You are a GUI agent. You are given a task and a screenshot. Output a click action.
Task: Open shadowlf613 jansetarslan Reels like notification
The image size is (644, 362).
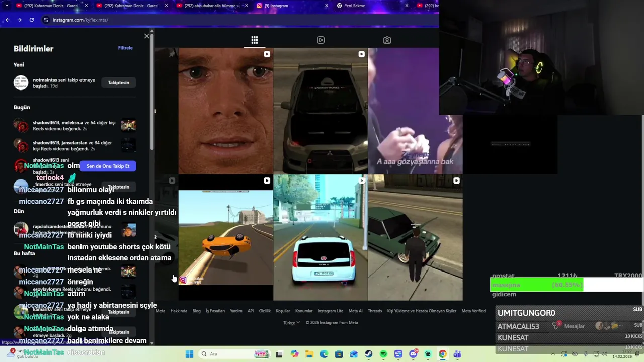coord(75,145)
